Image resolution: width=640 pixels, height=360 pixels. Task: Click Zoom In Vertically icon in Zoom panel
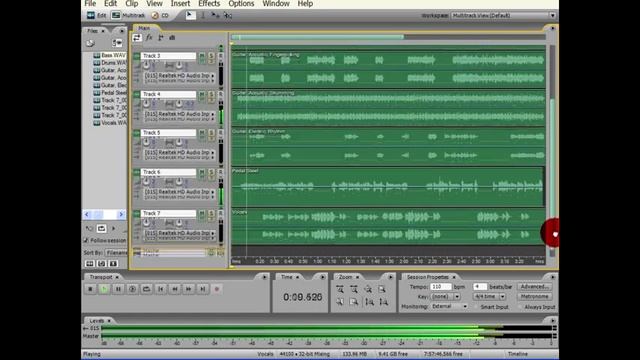click(369, 302)
